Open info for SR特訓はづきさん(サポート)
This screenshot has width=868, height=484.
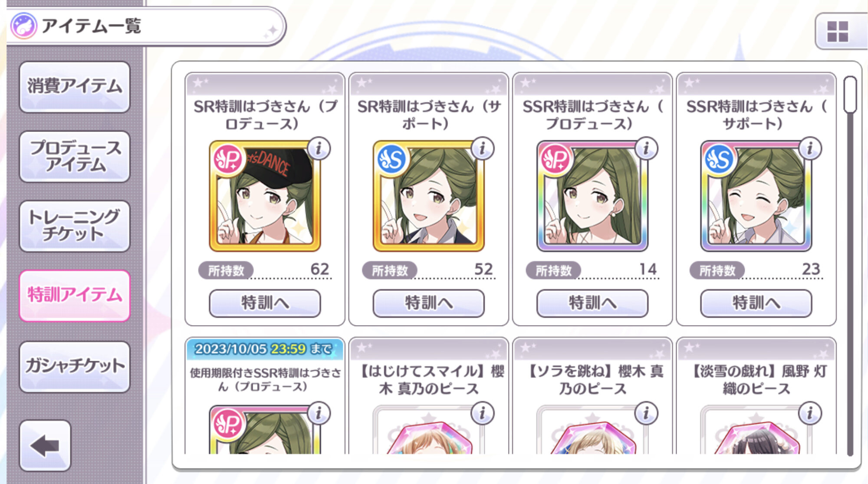click(x=482, y=148)
